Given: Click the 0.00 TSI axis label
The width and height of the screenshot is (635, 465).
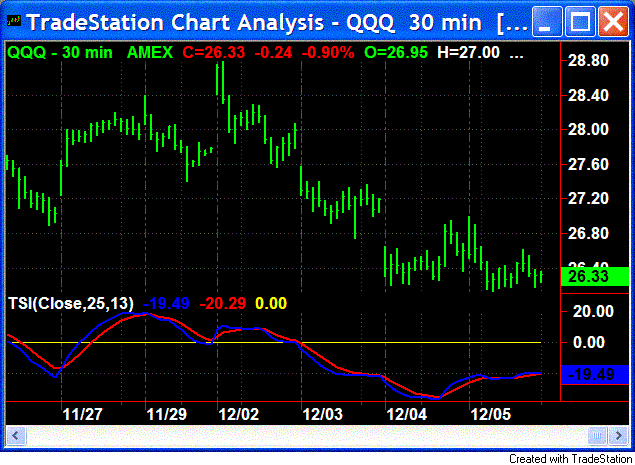Looking at the screenshot, I should click(x=589, y=343).
